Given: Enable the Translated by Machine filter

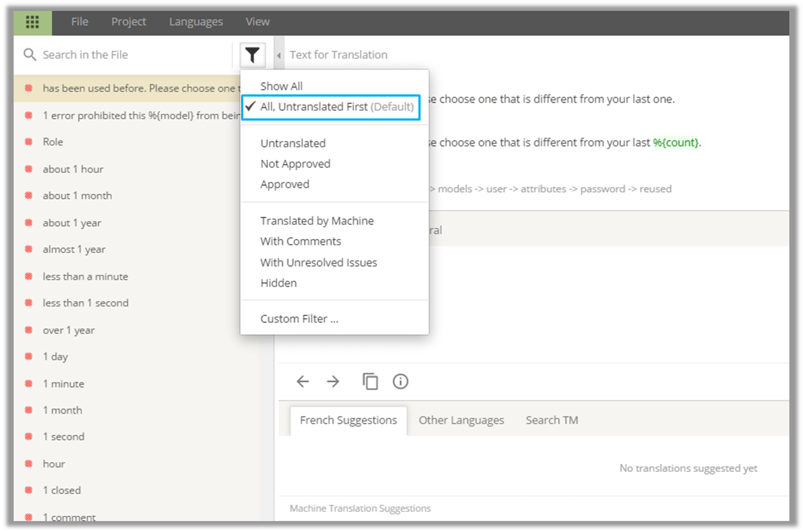Looking at the screenshot, I should click(316, 221).
